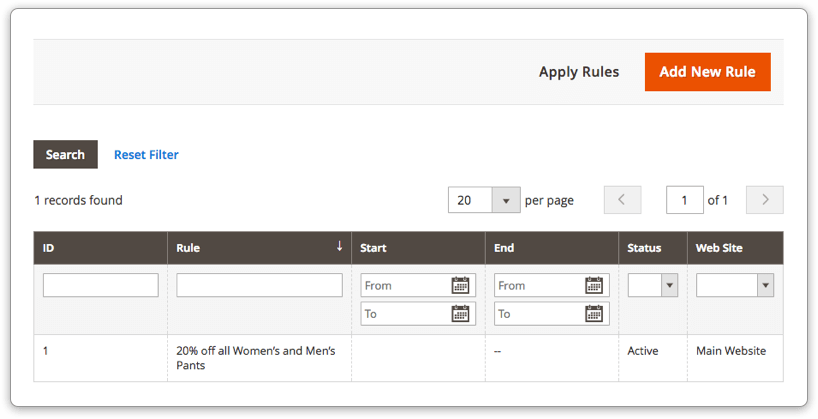Sort by End column header
The width and height of the screenshot is (818, 419).
552,248
